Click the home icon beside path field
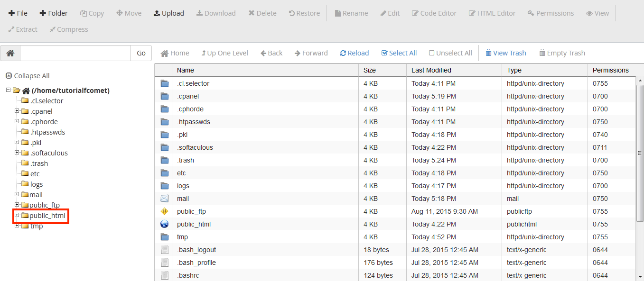The height and width of the screenshot is (281, 644). 10,53
